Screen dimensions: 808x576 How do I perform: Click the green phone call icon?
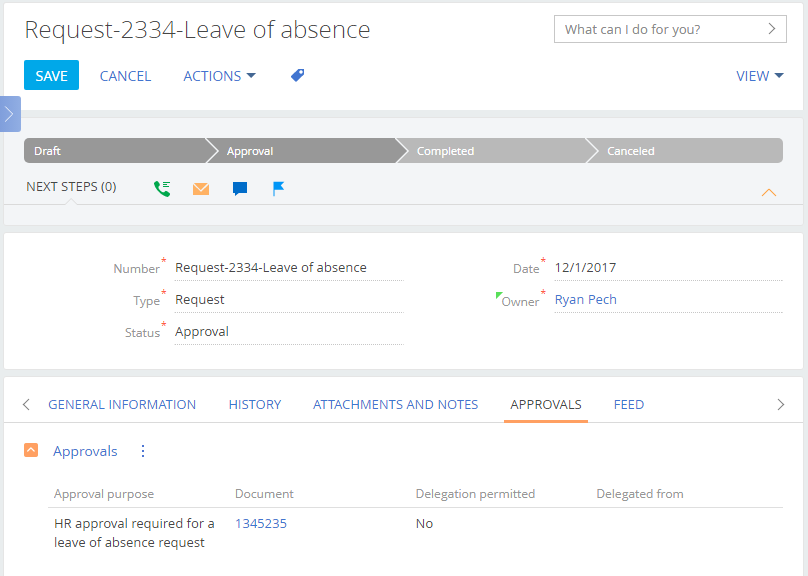pos(162,189)
